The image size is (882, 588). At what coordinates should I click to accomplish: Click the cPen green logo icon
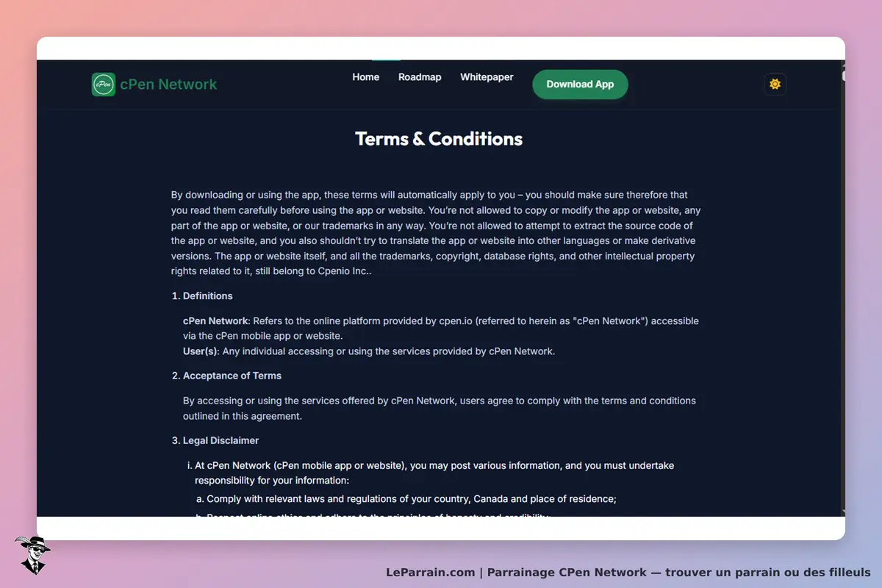pos(104,85)
